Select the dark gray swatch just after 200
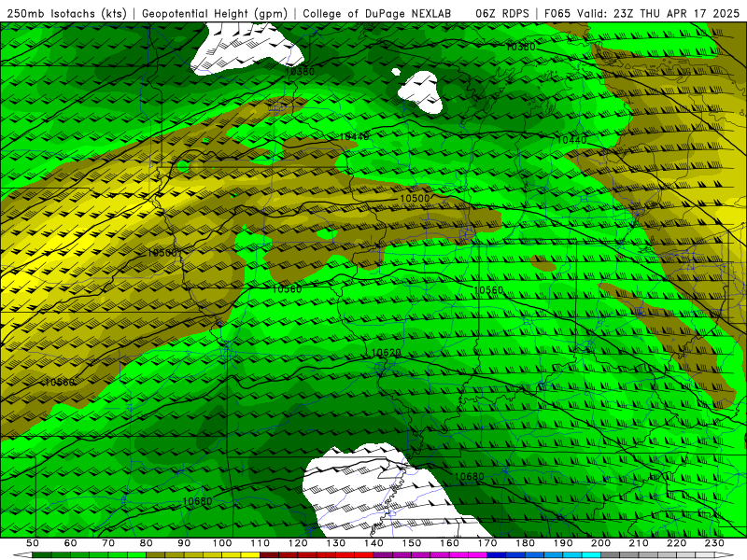The image size is (747, 560). click(x=611, y=555)
